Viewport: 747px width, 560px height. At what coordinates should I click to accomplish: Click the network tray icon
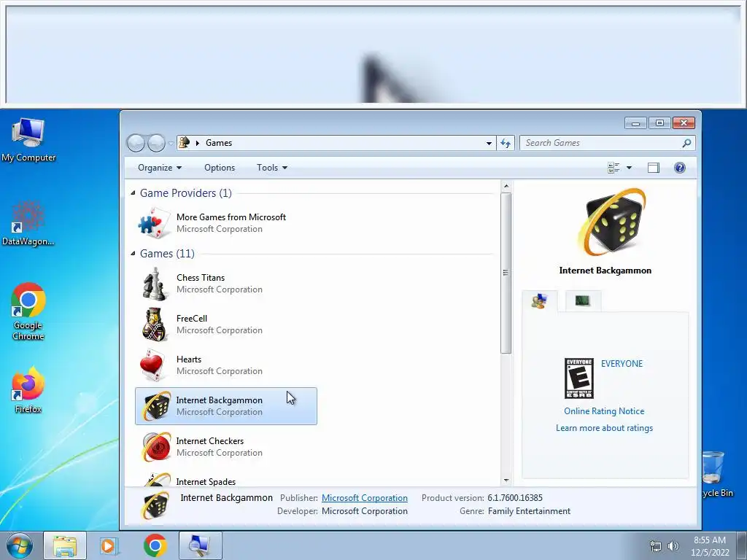[x=656, y=546]
